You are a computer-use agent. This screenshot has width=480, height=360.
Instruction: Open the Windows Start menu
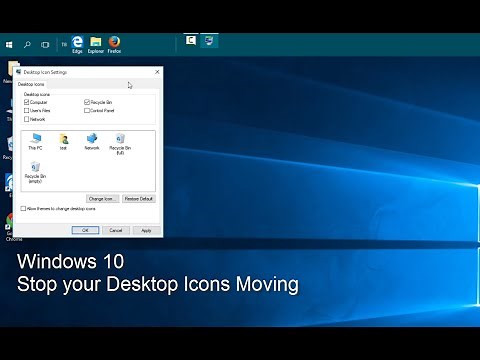pos(9,45)
